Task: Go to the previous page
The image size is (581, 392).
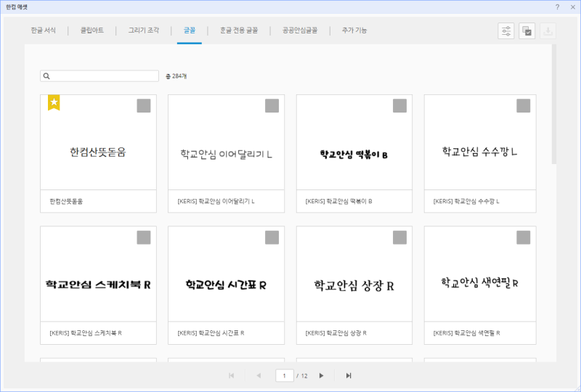Action: (259, 376)
